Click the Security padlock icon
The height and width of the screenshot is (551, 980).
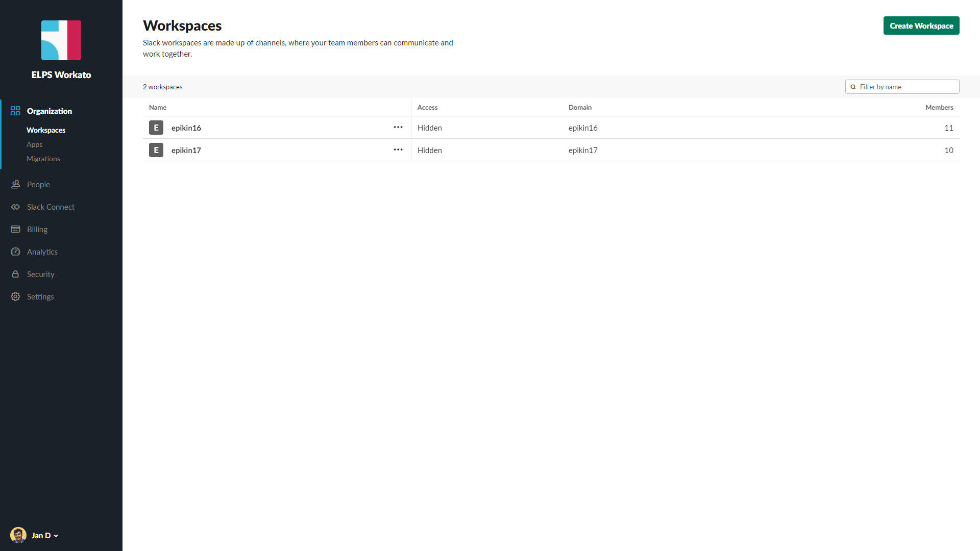click(15, 274)
